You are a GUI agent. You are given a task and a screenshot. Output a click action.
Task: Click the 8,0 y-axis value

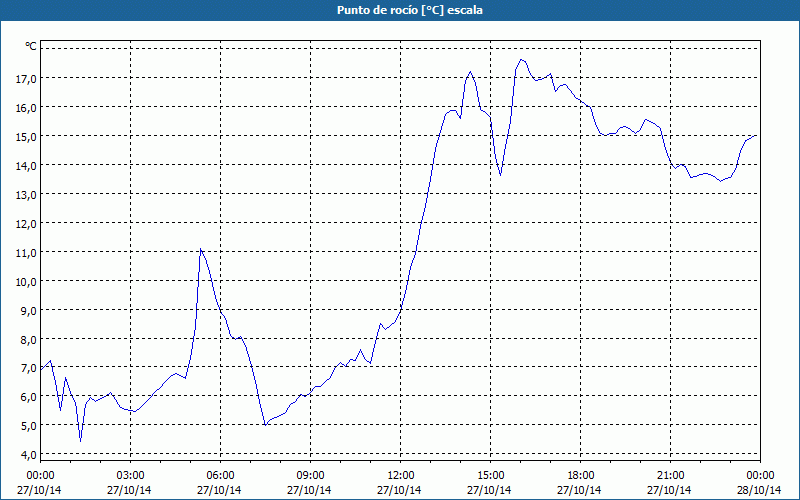30,339
